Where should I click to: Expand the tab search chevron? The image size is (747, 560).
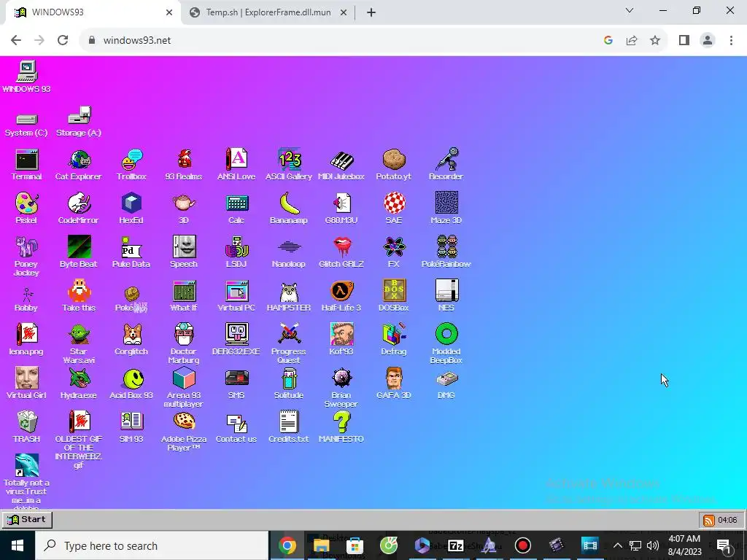coord(630,10)
